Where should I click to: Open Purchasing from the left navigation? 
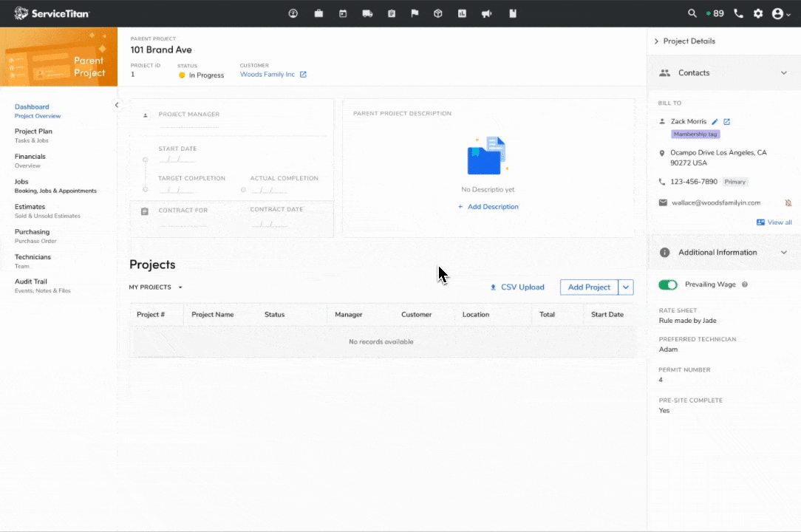click(32, 231)
